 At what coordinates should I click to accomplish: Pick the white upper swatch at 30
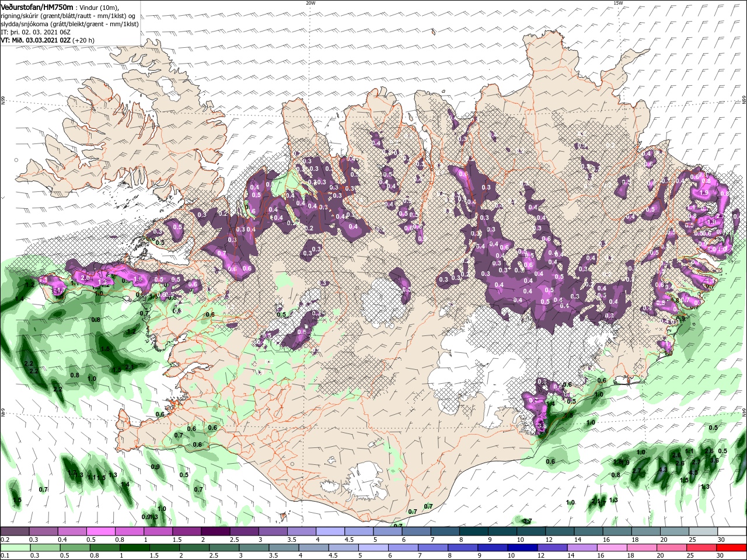(731, 531)
